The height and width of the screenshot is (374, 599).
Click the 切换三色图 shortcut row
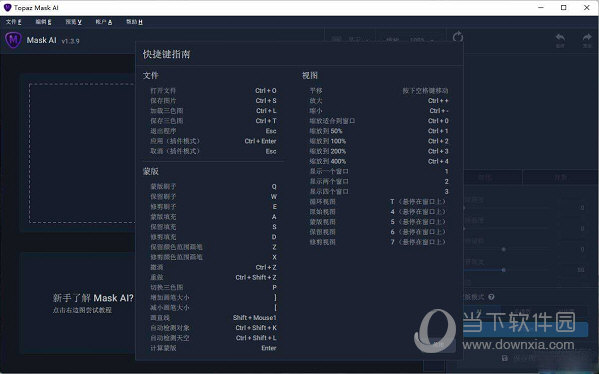click(213, 287)
